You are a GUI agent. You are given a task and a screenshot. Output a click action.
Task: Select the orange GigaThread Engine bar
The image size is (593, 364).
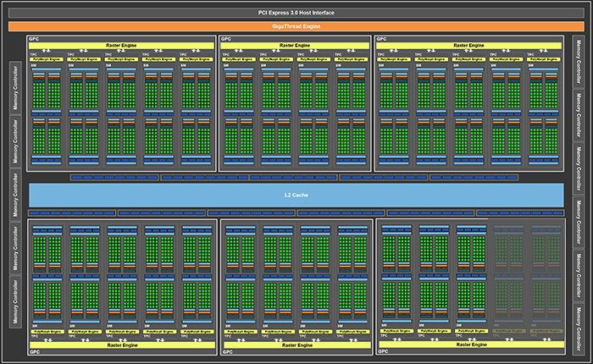pyautogui.click(x=296, y=26)
